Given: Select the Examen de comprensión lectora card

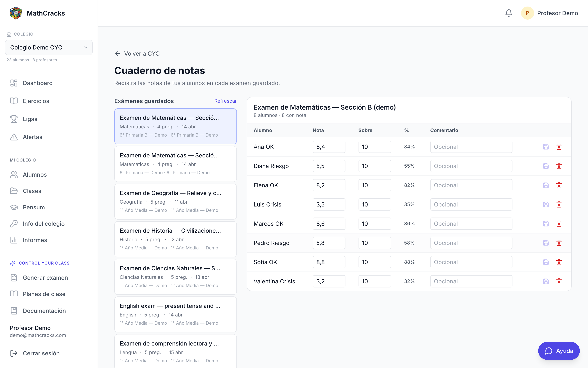Looking at the screenshot, I should tap(175, 351).
